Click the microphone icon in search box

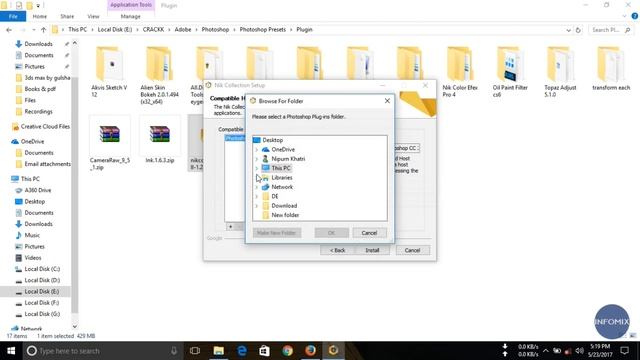click(x=174, y=351)
